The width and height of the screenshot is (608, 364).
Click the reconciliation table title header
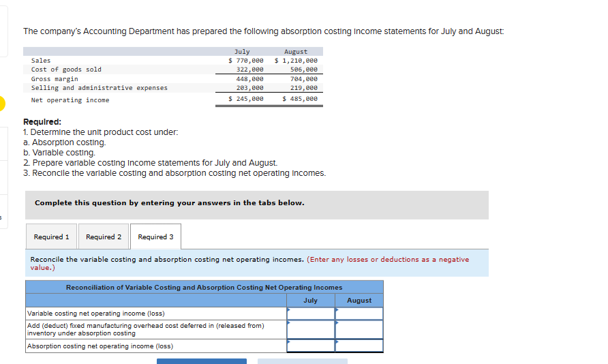click(x=204, y=287)
